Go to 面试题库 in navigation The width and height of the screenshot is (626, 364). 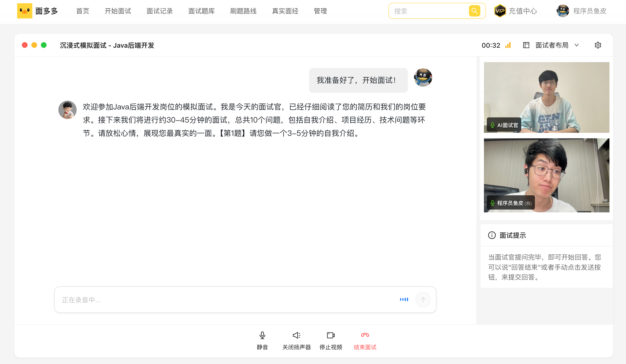(x=201, y=11)
